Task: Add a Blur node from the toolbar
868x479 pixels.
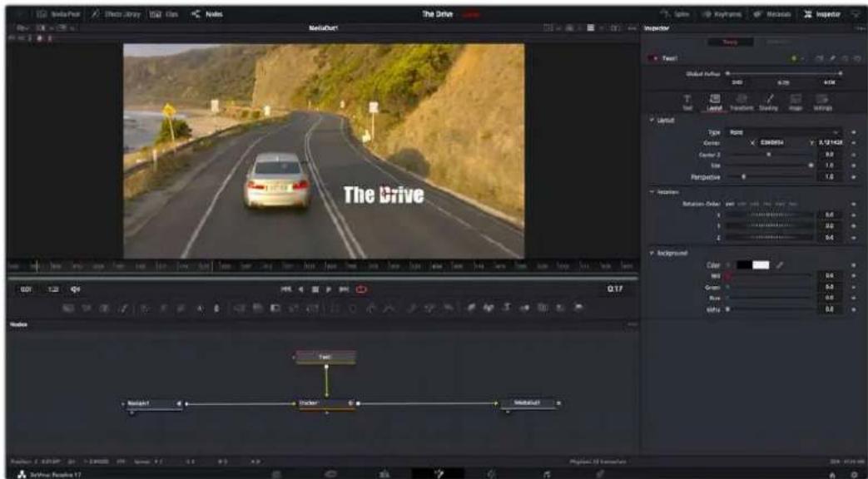Action: (216, 308)
